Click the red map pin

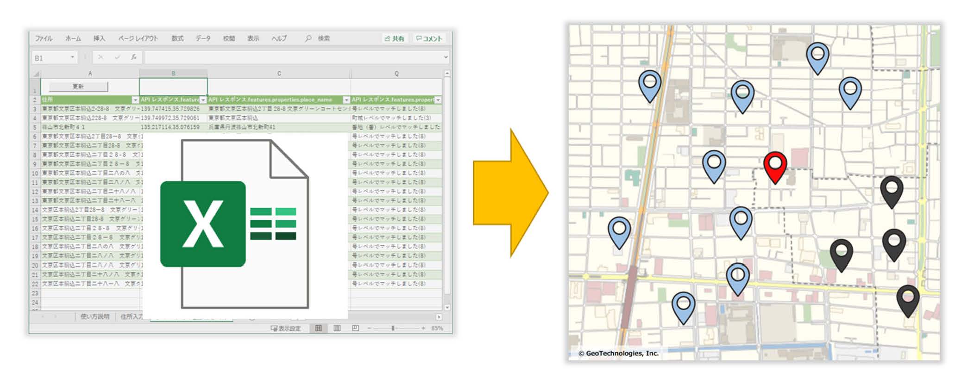click(775, 167)
